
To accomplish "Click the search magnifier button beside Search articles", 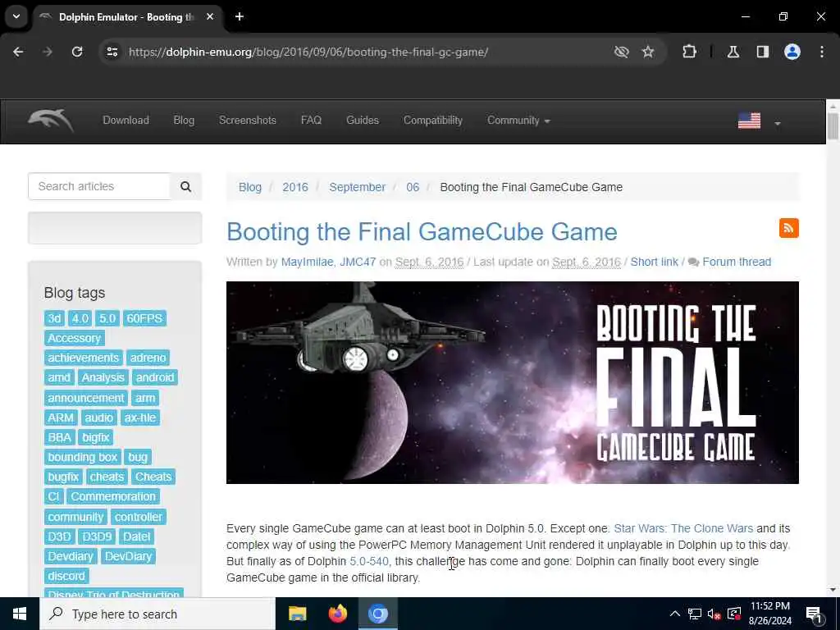I will pos(185,186).
